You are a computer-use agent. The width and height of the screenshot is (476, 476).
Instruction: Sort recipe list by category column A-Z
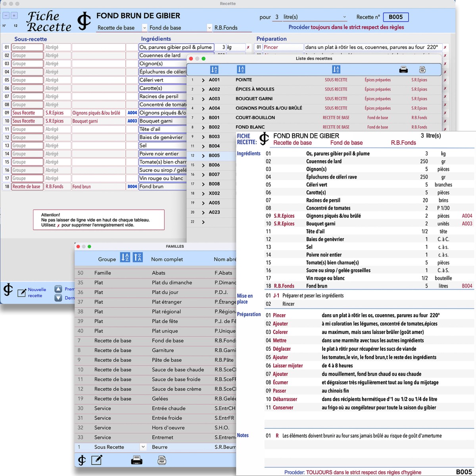point(336,69)
